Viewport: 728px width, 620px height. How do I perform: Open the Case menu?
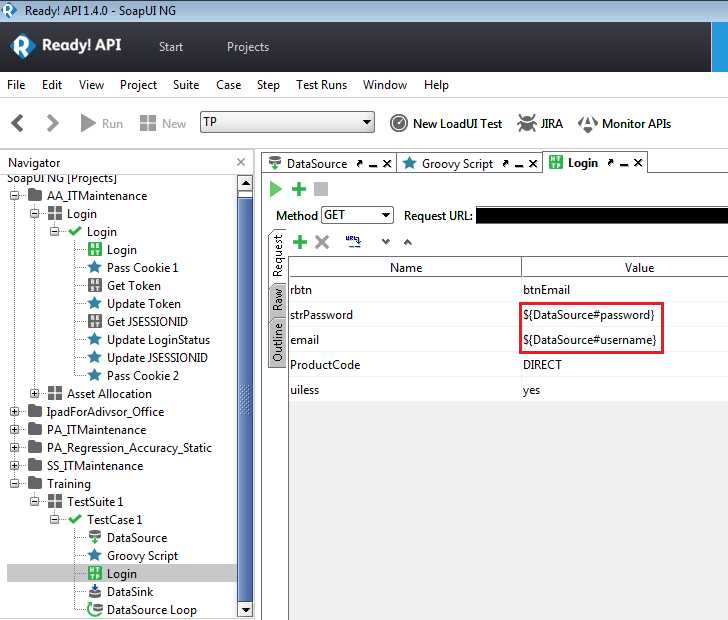tap(228, 85)
